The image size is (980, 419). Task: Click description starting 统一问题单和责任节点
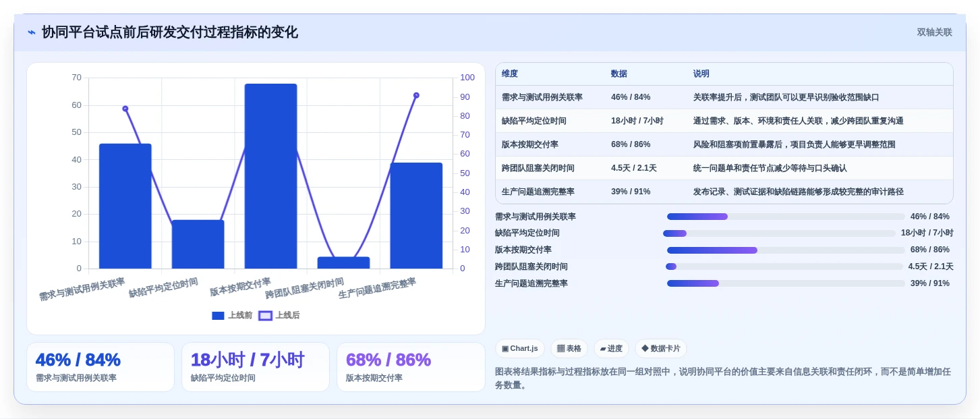770,168
